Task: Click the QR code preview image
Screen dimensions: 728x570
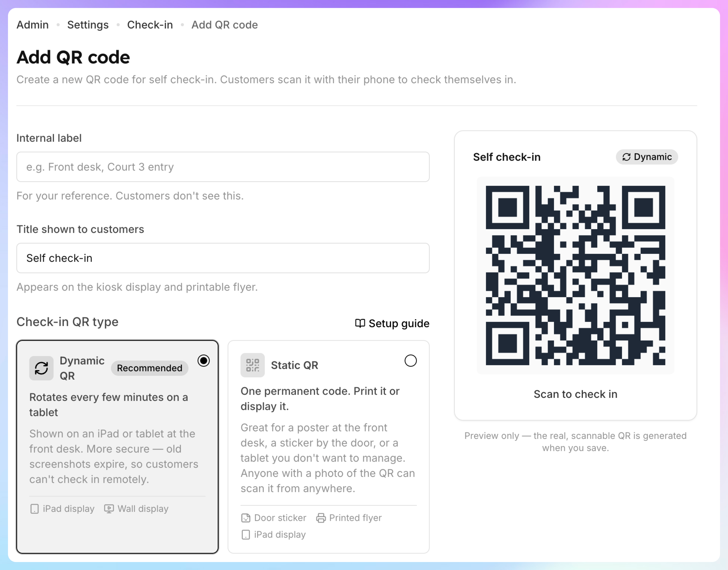Action: pos(575,275)
